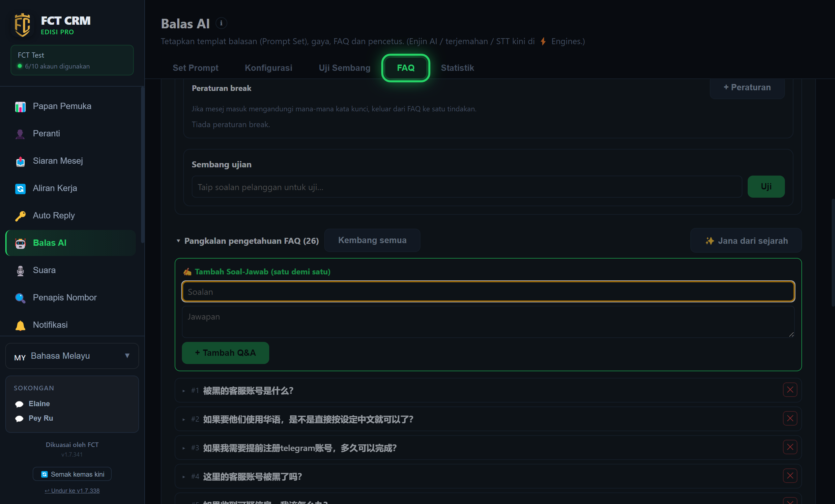835x504 pixels.
Task: Click the Auto Reply key icon
Action: pyautogui.click(x=20, y=216)
